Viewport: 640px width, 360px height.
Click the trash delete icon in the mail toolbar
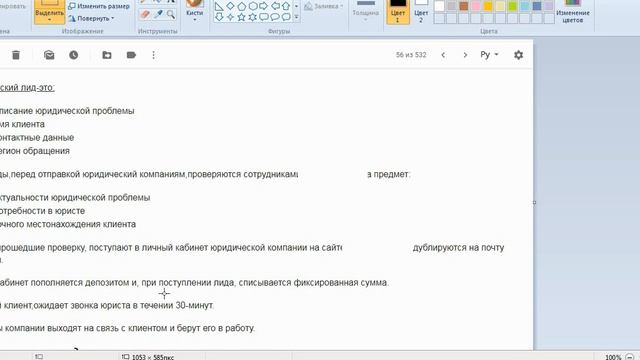(x=16, y=55)
